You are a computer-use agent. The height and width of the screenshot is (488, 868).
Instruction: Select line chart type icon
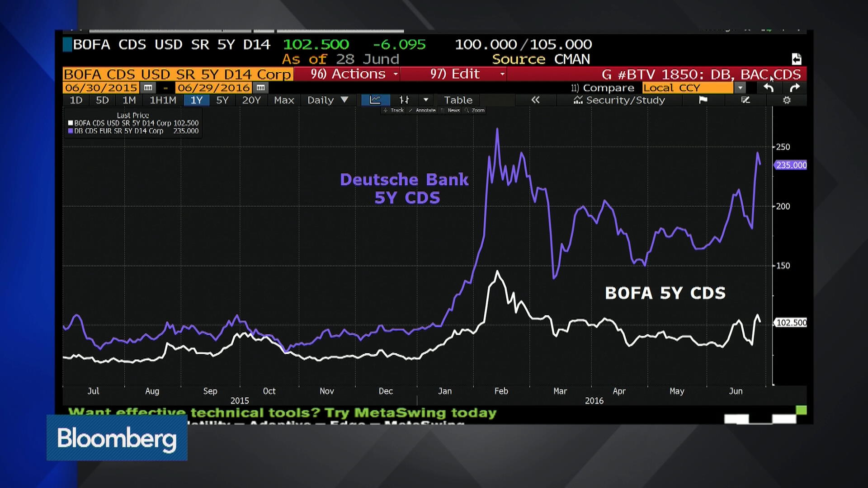375,100
